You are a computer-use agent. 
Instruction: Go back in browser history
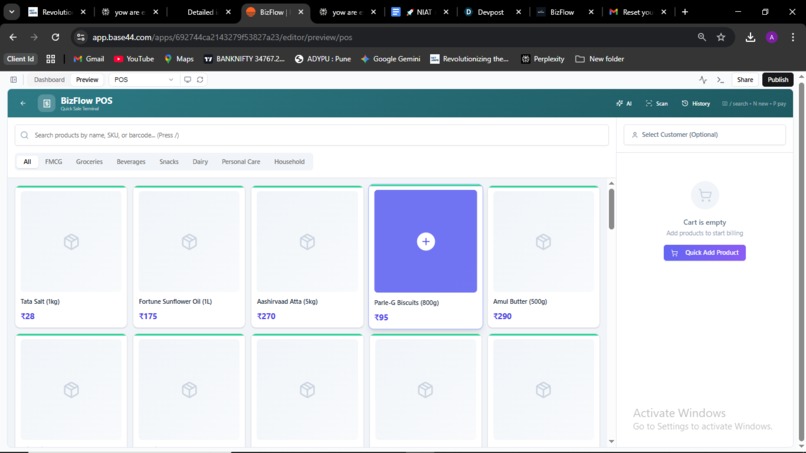[x=13, y=37]
